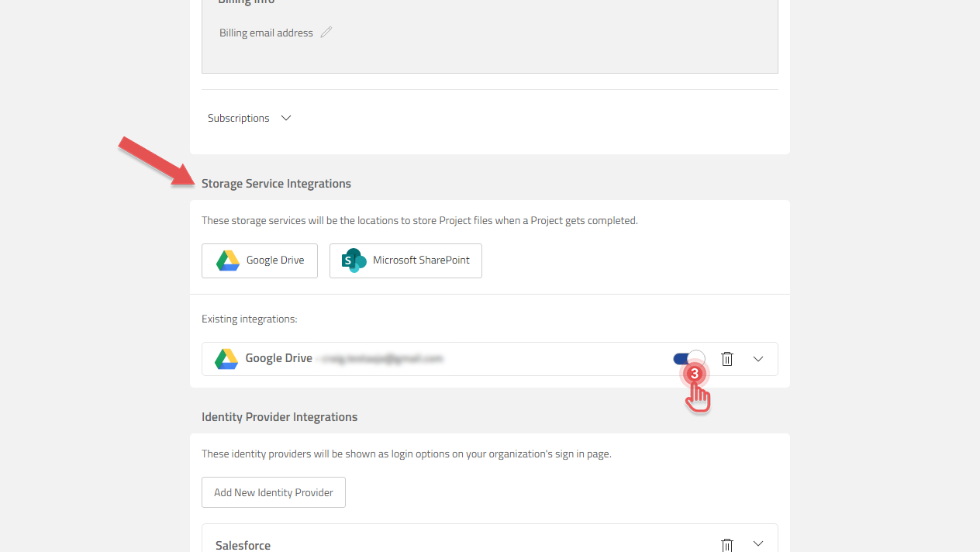Viewport: 980px width, 552px height.
Task: Click Add New Identity Provider
Action: click(273, 492)
